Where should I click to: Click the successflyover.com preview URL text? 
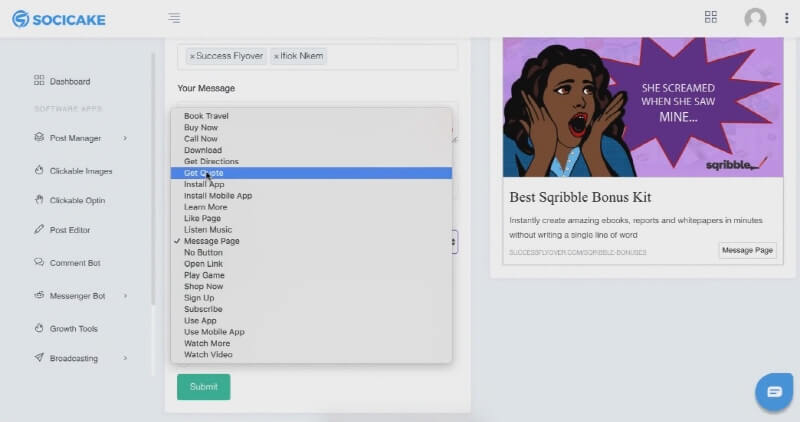578,253
